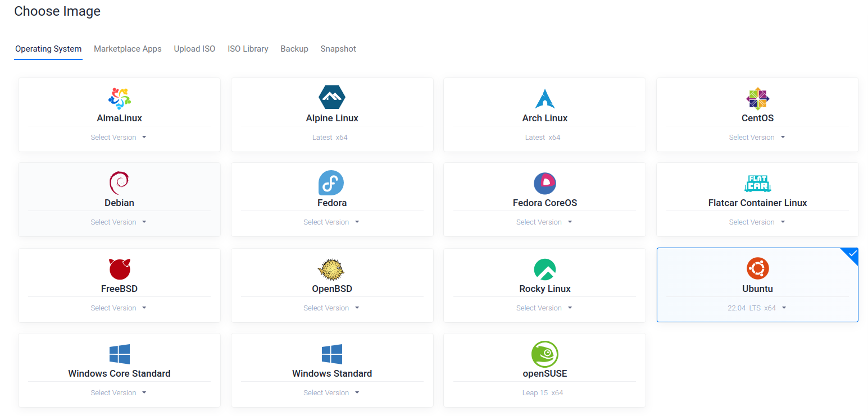
Task: Click the Fedora logo icon
Action: coord(331,183)
